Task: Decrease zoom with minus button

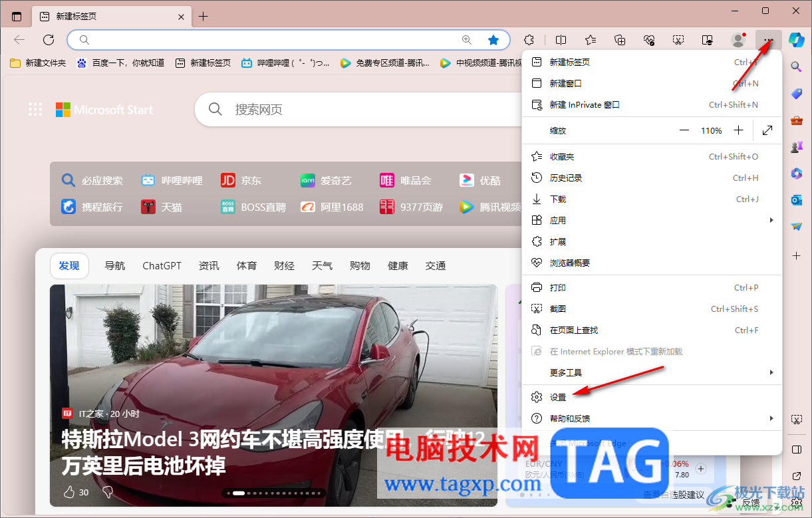Action: 684,130
